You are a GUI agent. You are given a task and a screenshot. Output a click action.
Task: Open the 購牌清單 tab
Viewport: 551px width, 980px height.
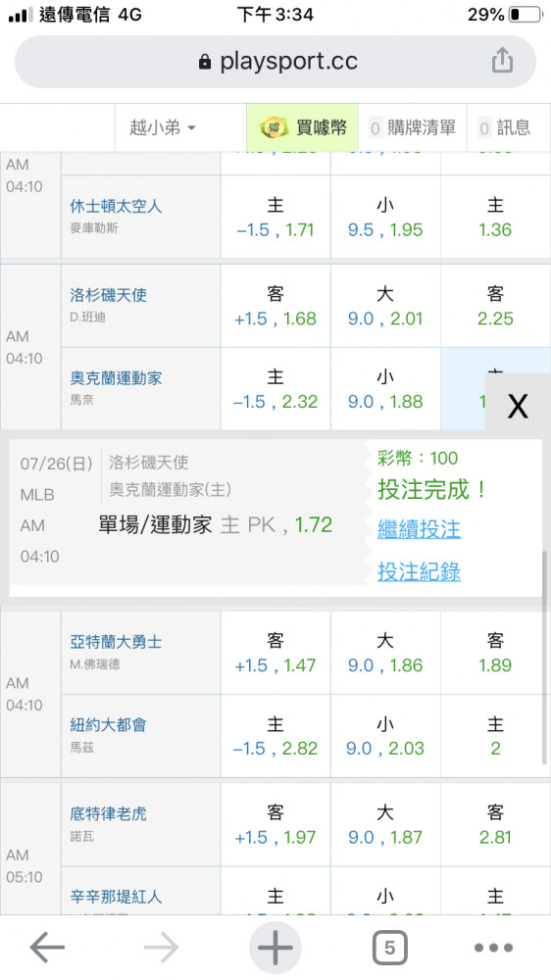pos(413,127)
